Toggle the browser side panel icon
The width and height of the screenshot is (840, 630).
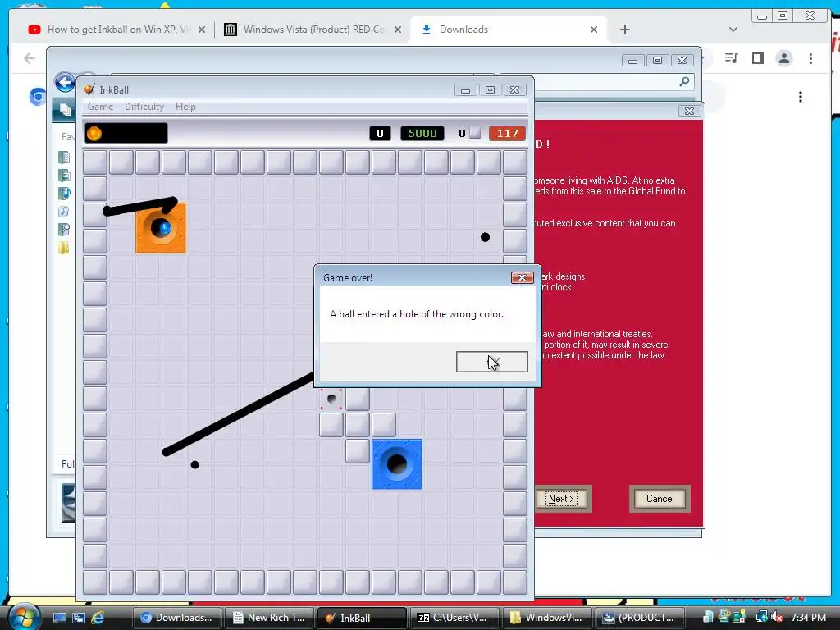point(757,58)
